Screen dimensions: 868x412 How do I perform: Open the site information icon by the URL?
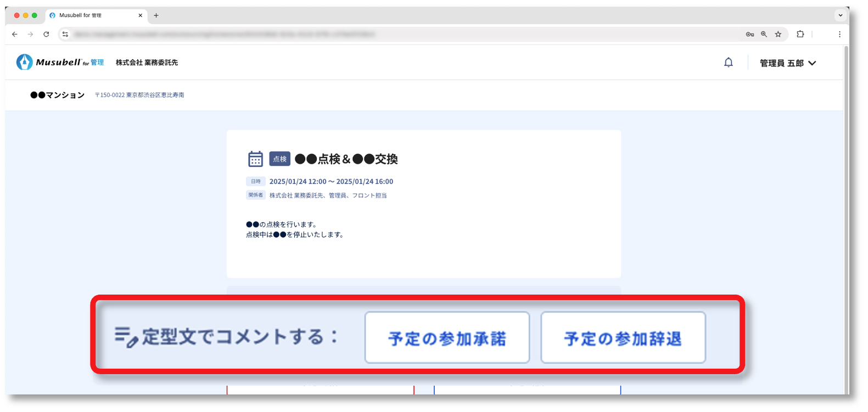[65, 34]
